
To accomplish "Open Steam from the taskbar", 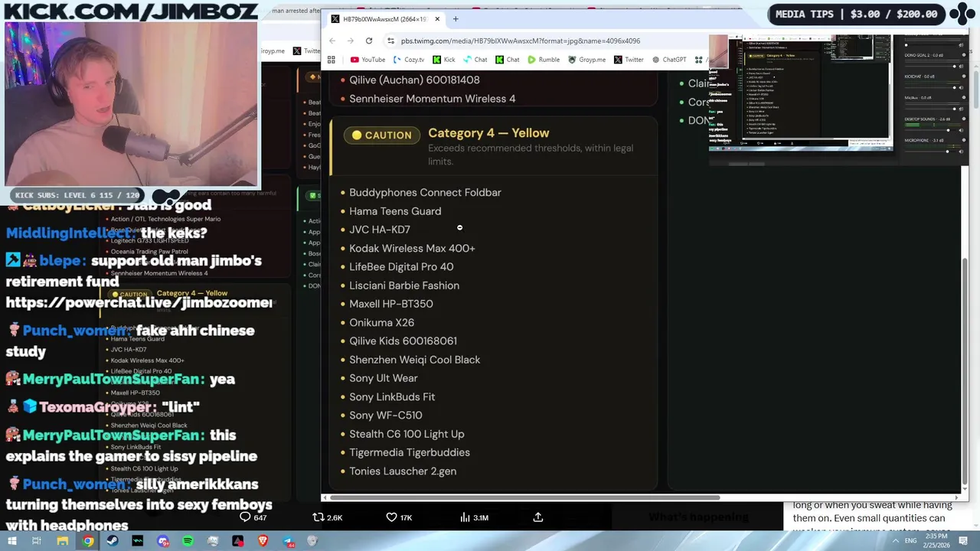I will pyautogui.click(x=113, y=541).
